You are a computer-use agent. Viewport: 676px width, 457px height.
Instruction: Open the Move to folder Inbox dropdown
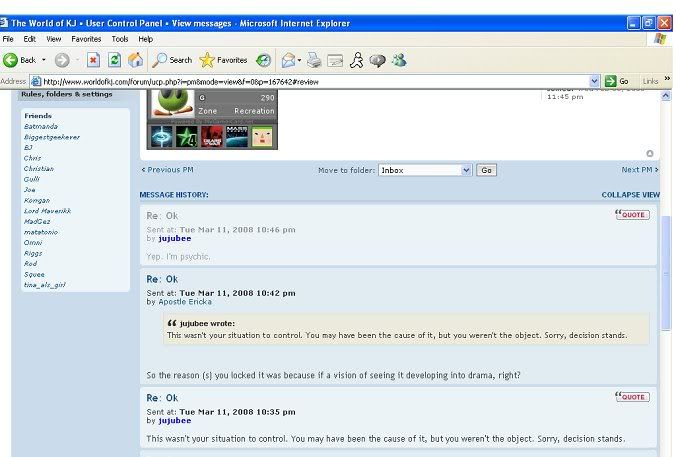tap(425, 170)
